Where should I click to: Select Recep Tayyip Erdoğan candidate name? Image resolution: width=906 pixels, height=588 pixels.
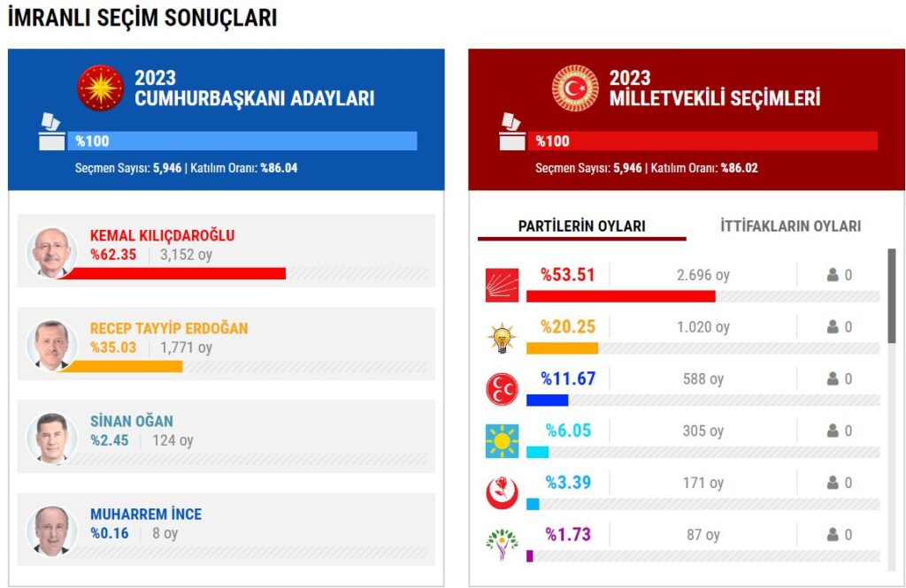click(169, 329)
